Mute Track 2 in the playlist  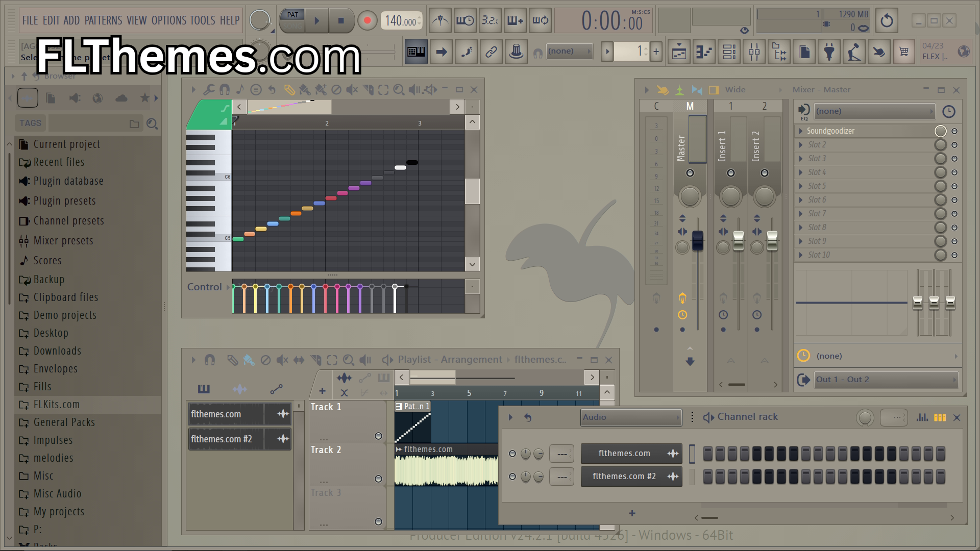click(378, 479)
